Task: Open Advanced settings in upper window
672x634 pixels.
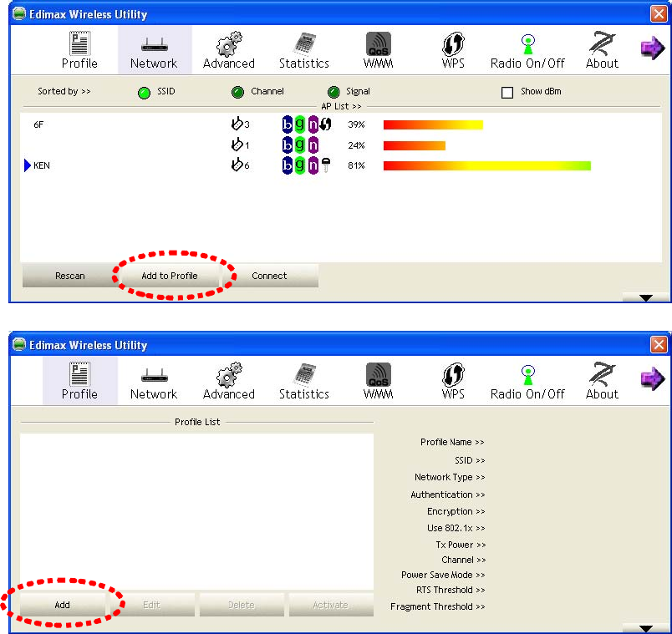Action: 229,49
